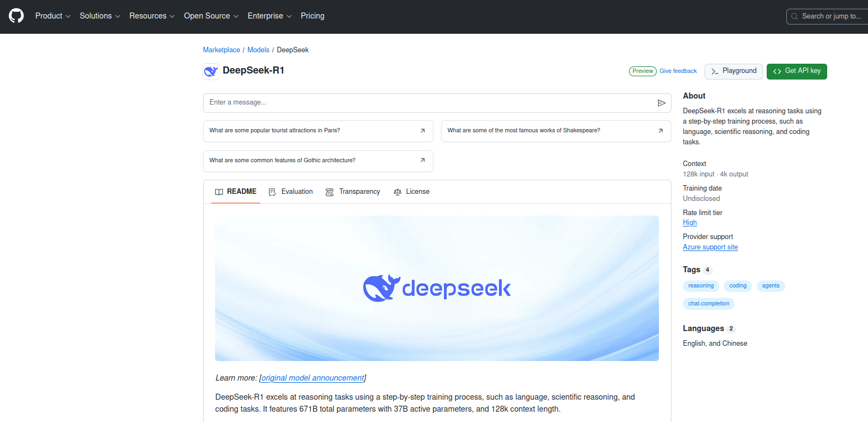Click the Evaluation tab icon

tap(272, 192)
